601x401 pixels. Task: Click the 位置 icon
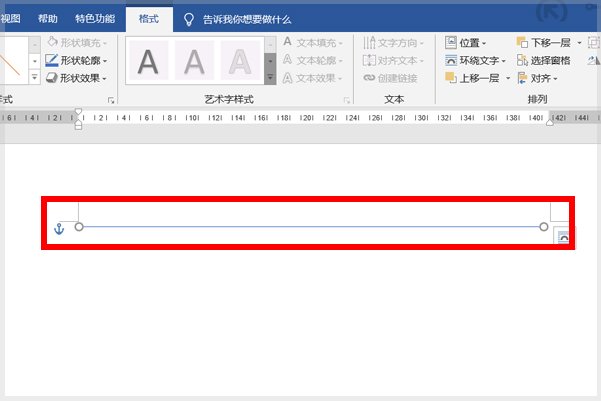pos(451,42)
